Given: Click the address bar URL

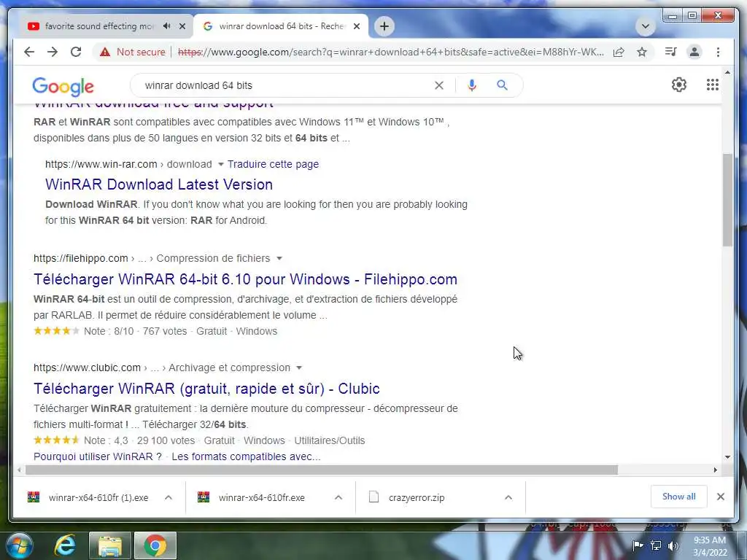Looking at the screenshot, I should (391, 52).
